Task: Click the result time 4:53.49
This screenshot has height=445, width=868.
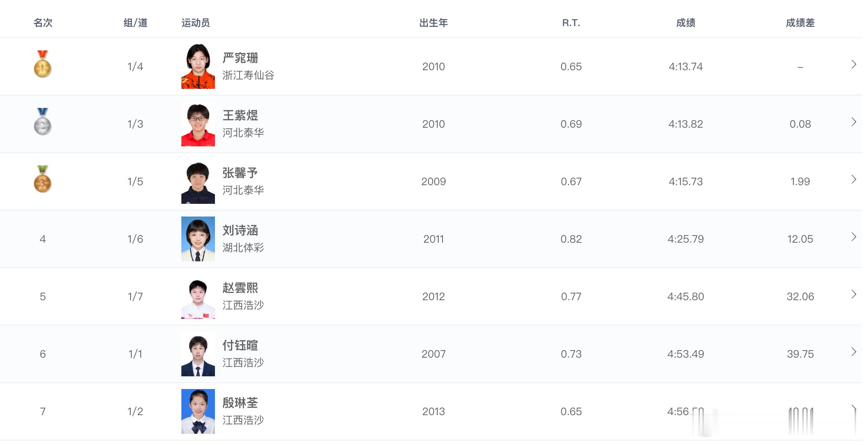Action: [x=686, y=354]
